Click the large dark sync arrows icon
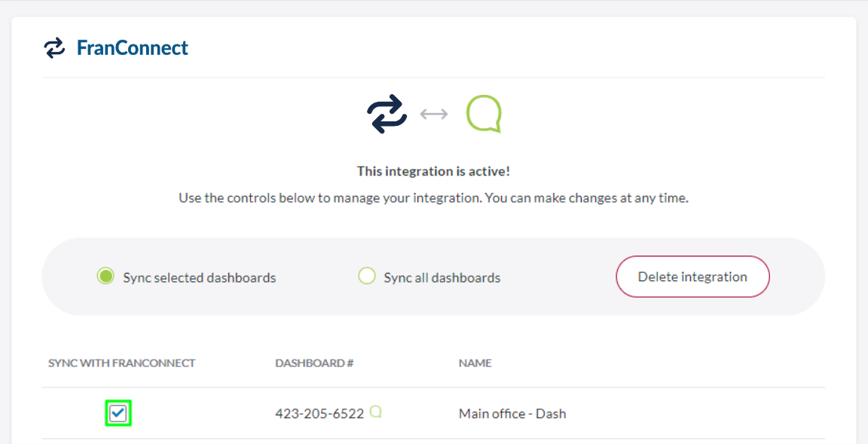 tap(387, 115)
